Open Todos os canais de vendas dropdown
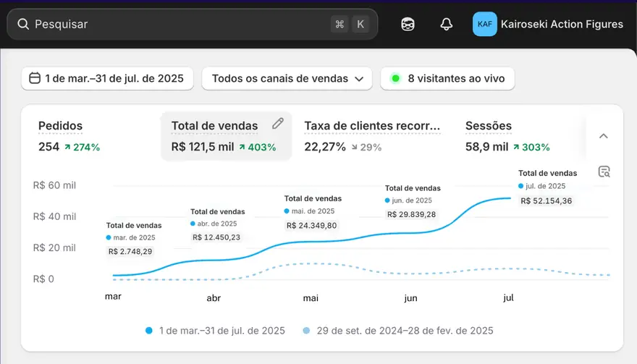This screenshot has height=364, width=637. (287, 78)
